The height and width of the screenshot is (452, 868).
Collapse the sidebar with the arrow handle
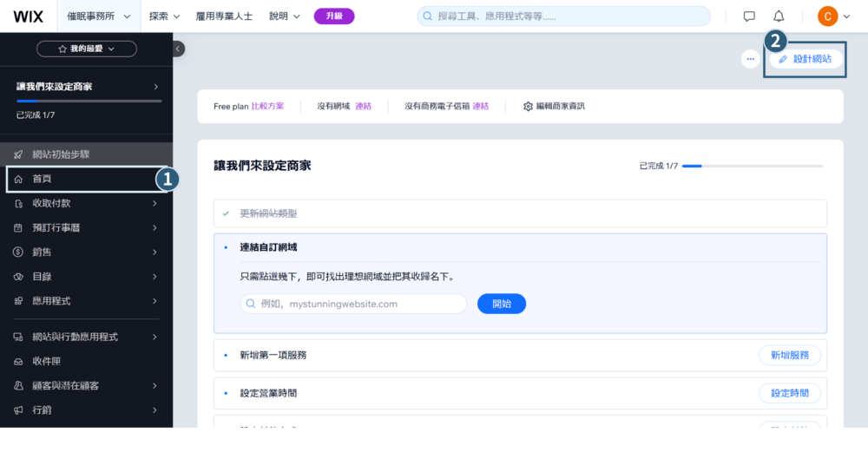(x=178, y=49)
